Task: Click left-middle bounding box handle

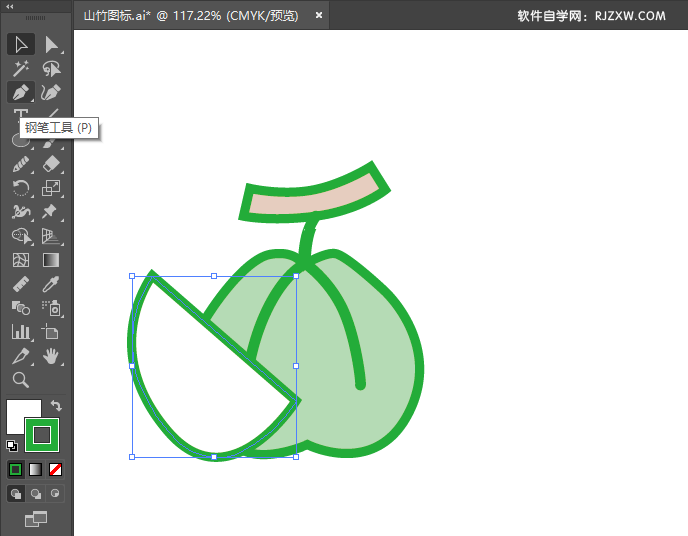Action: click(x=132, y=366)
